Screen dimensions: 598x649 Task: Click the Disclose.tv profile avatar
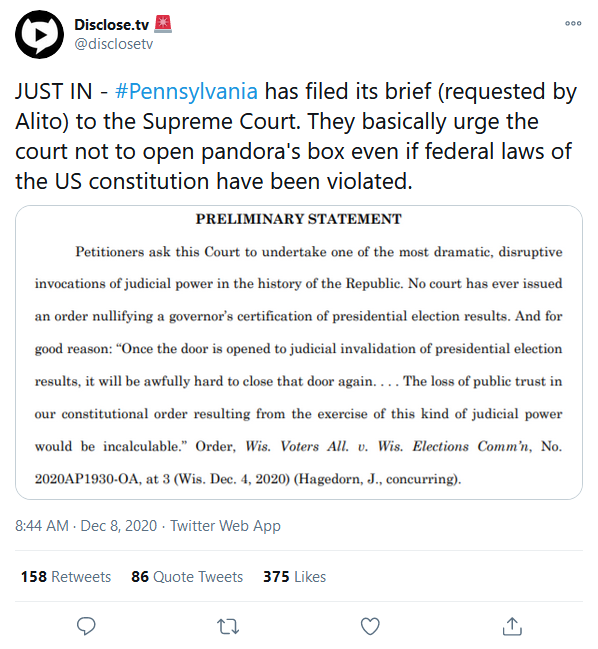(39, 34)
